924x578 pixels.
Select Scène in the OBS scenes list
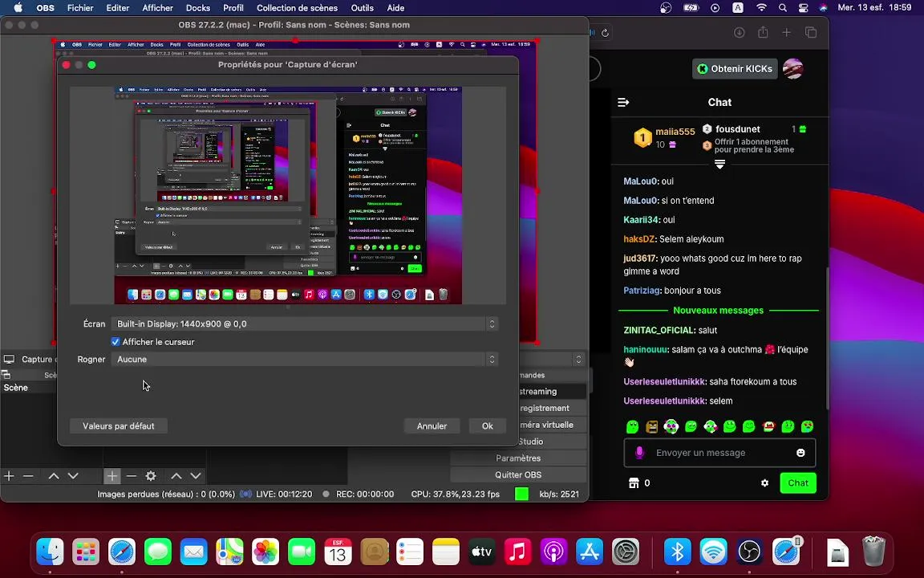[x=16, y=388]
